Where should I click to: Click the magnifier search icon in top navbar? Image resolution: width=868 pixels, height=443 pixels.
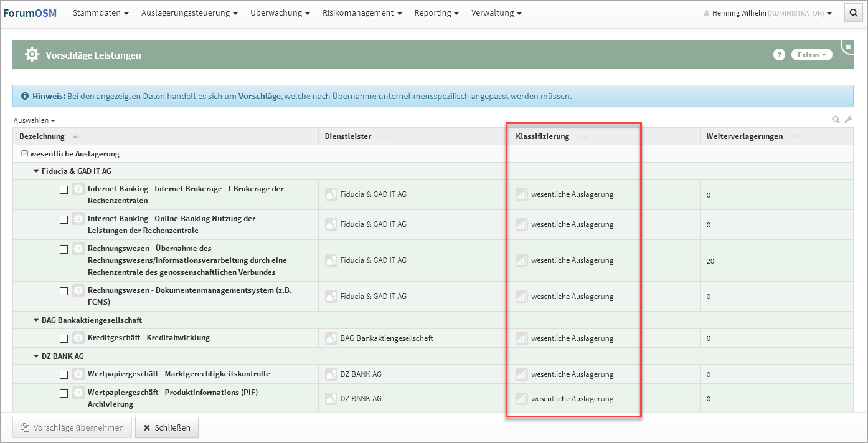point(853,12)
